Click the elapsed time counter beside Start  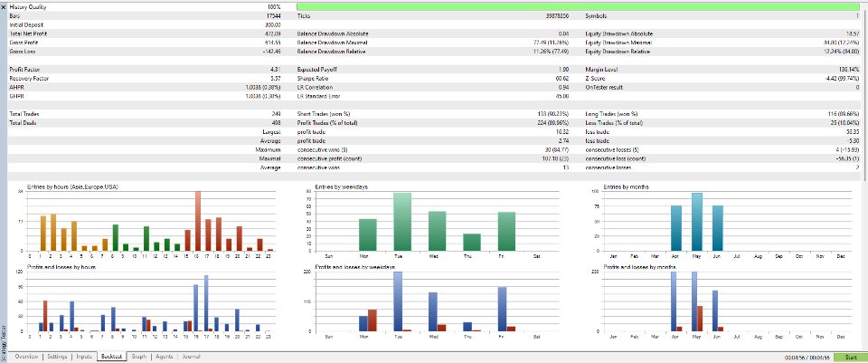pos(808,358)
